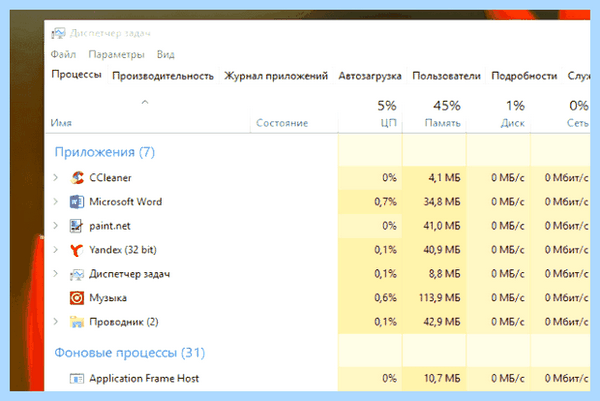Expand the Диспетчер задач process row
The width and height of the screenshot is (600, 401).
click(56, 274)
